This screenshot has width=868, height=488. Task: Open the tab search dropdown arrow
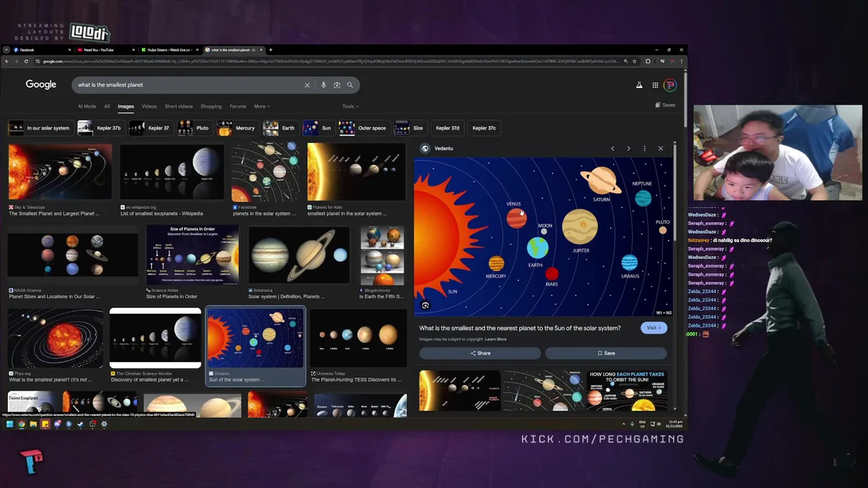6,49
